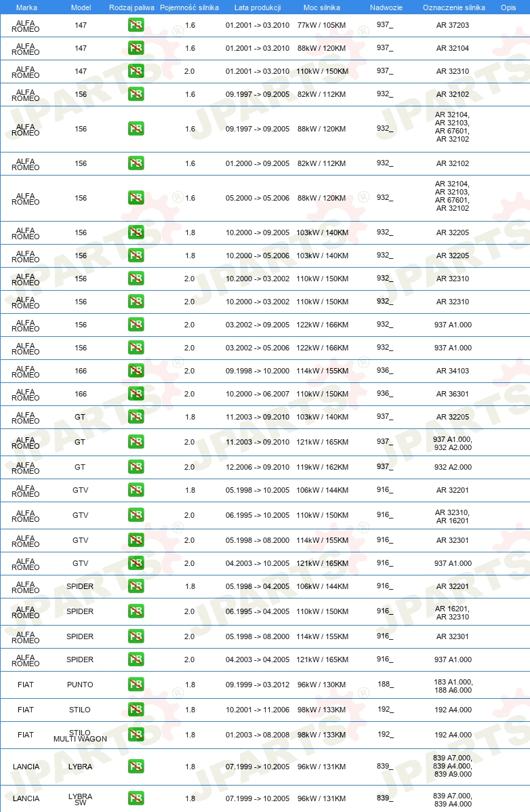Click production dates 10.2001 -> 11.2006
The width and height of the screenshot is (530, 812).
(x=258, y=710)
